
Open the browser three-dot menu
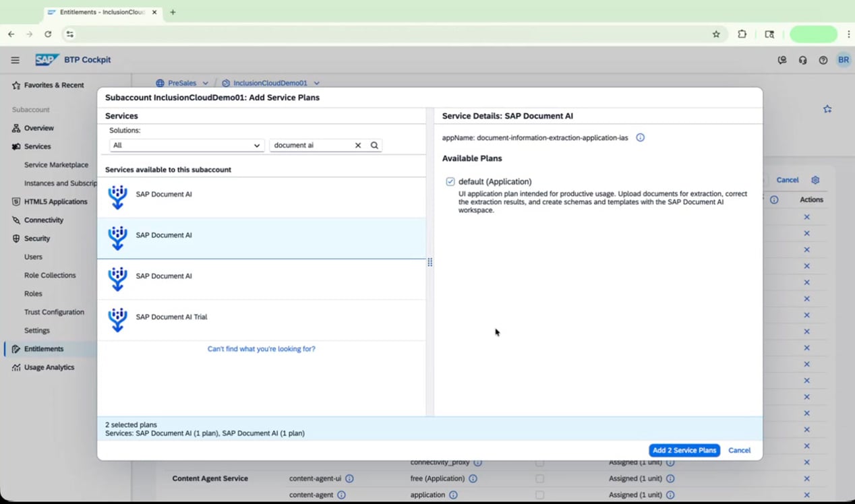pos(848,34)
